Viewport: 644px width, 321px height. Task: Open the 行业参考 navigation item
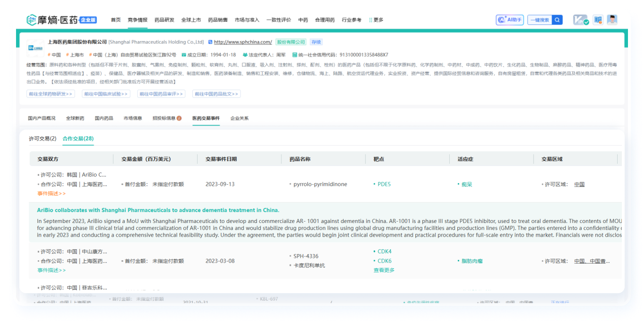352,20
